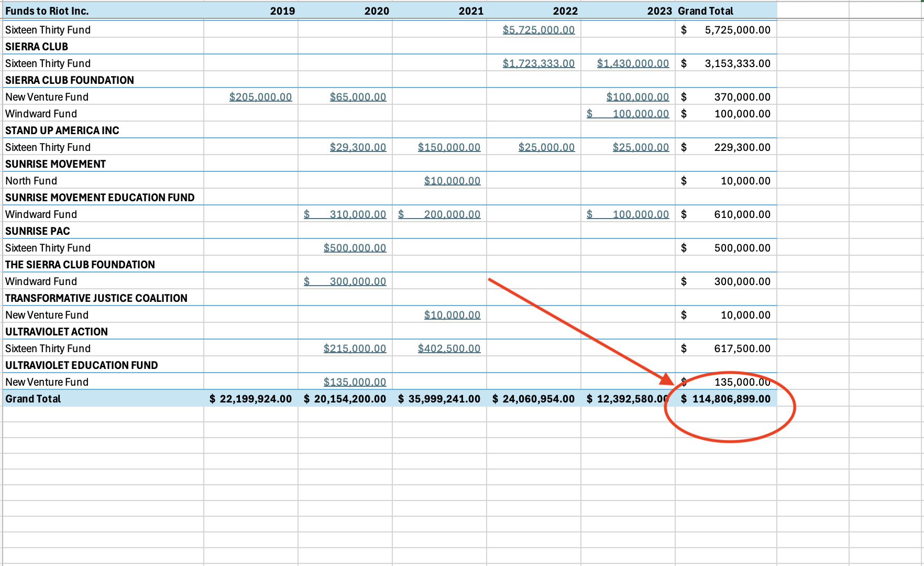924x566 pixels.
Task: Select the 2019 column header
Action: 251,11
